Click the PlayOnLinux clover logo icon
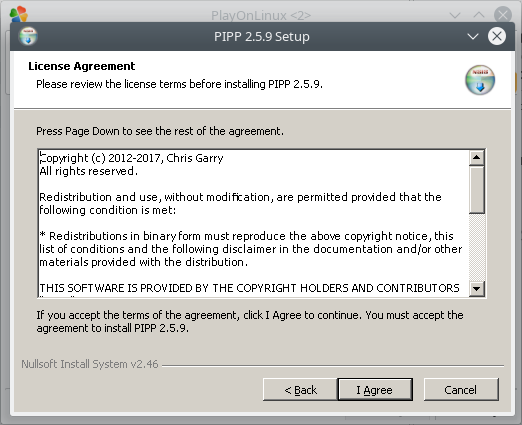The image size is (522, 425). (19, 14)
